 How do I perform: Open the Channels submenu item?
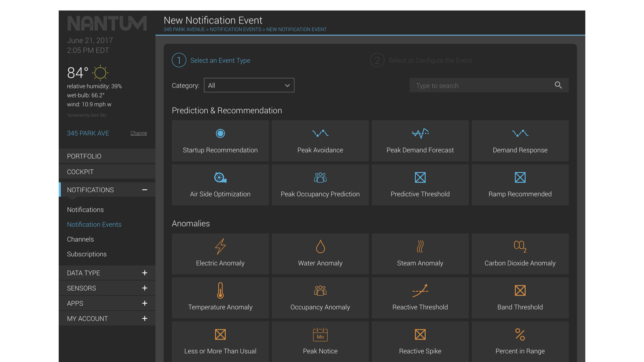(x=80, y=239)
